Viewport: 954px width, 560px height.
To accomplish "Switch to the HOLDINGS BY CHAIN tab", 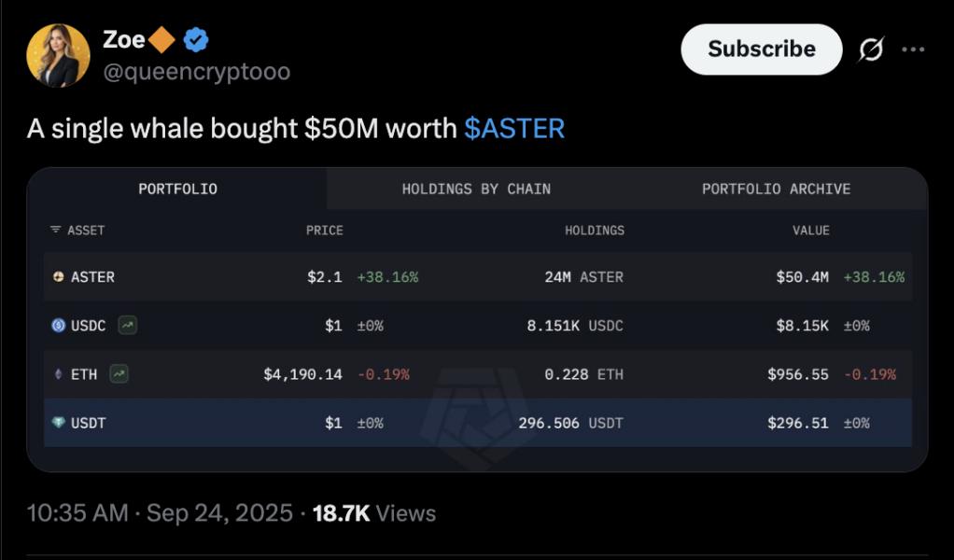I will [x=476, y=189].
